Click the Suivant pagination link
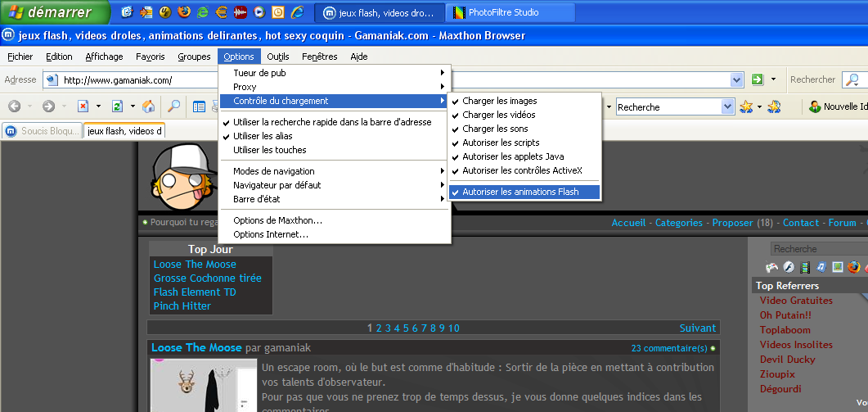 [x=698, y=328]
